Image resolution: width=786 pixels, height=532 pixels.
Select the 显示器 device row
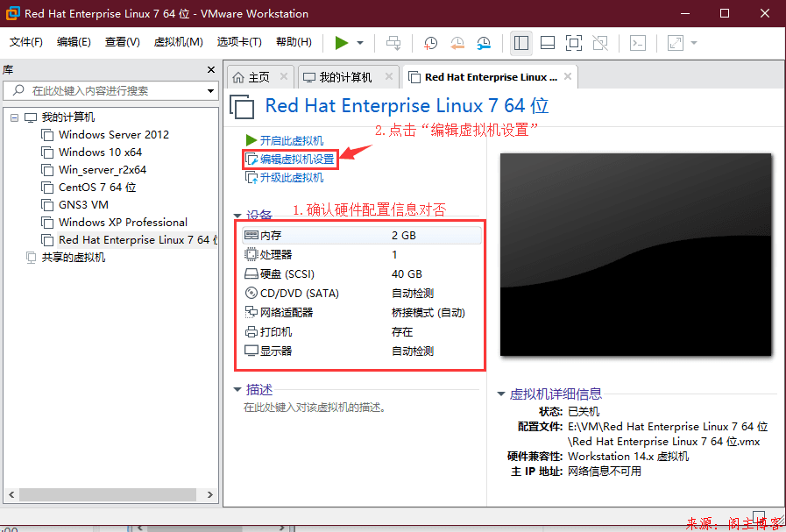click(362, 351)
